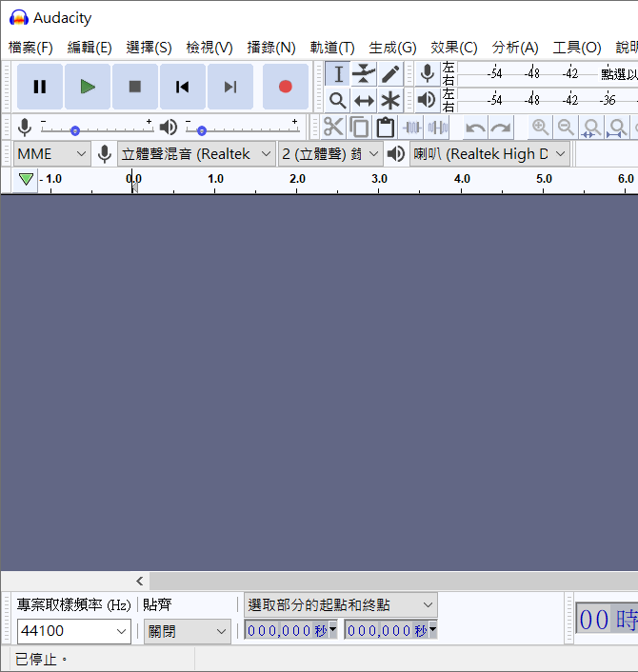Open the 播錄(N) menu

click(271, 48)
